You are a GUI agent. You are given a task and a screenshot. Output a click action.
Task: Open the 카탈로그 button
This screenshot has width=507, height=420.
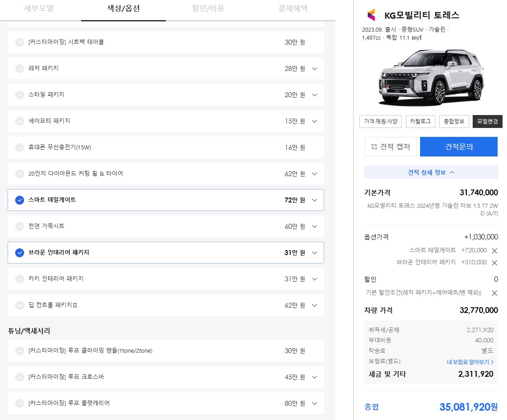[420, 122]
